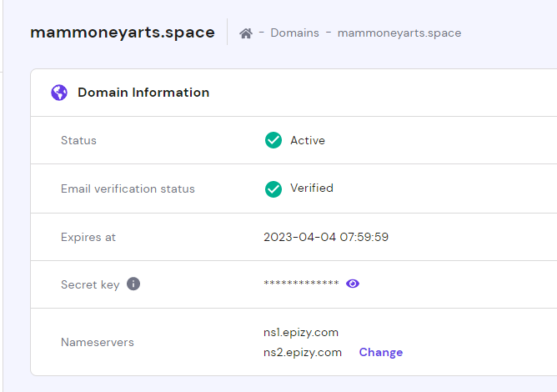This screenshot has width=557, height=392.
Task: Click the green checkmark next to Active
Action: [273, 140]
